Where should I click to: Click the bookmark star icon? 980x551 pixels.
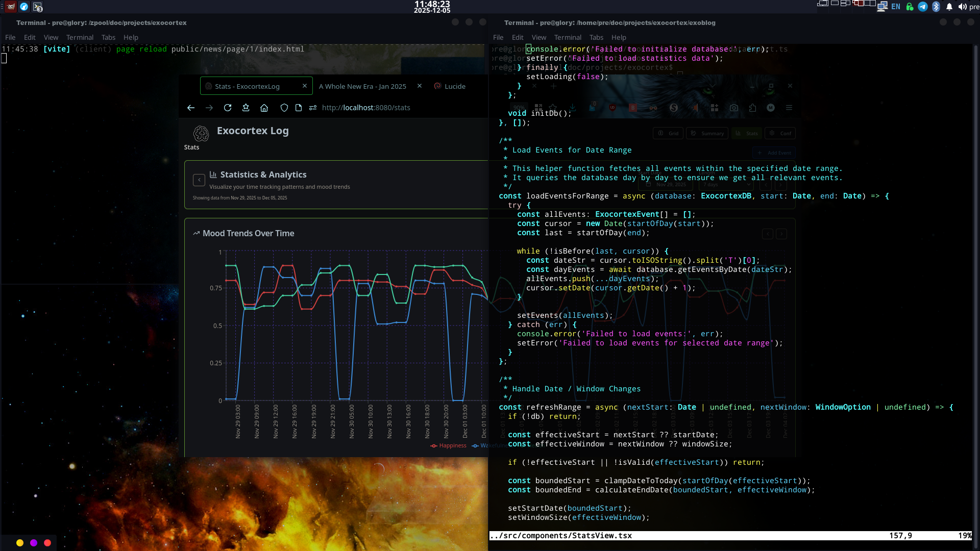(x=246, y=108)
